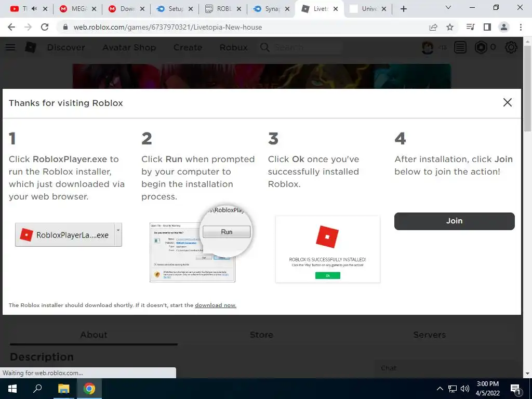Viewport: 532px width, 399px height.
Task: Toggle the Chrome side panel
Action: click(487, 27)
